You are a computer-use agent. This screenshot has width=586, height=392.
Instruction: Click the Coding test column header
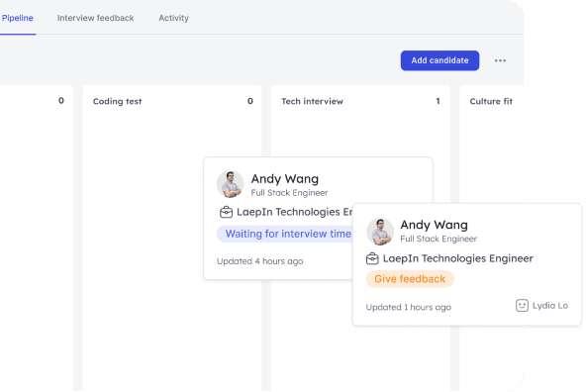[x=117, y=101]
